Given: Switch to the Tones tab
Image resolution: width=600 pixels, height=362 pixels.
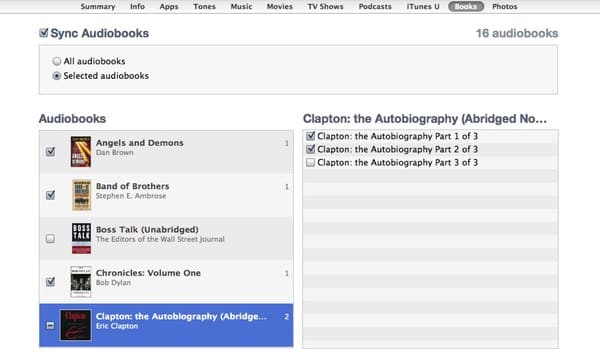Looking at the screenshot, I should 204,7.
